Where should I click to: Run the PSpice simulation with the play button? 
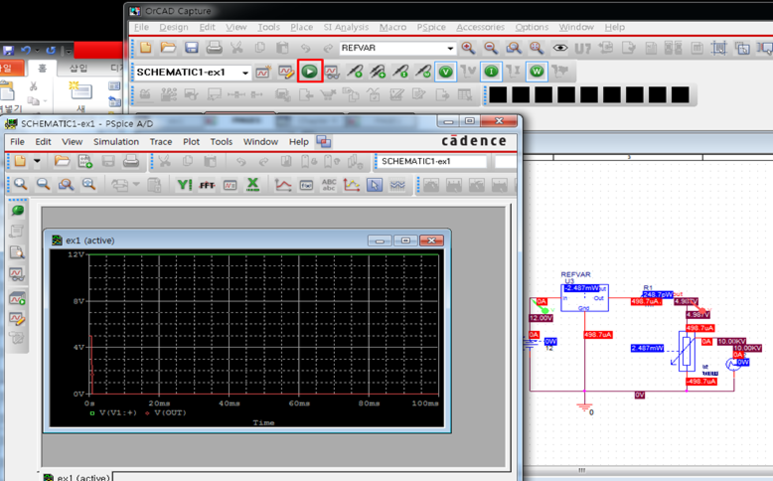pyautogui.click(x=310, y=71)
